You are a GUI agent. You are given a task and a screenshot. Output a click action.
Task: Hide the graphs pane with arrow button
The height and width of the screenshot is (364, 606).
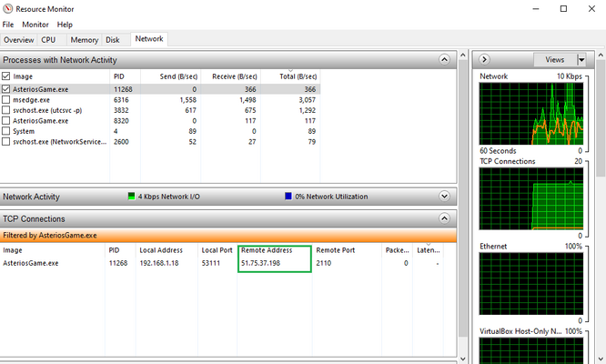(x=484, y=59)
